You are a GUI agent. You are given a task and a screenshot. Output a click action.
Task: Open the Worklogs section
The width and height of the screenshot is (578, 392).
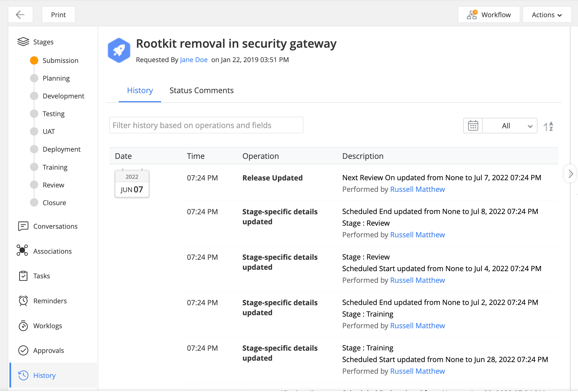coord(47,326)
